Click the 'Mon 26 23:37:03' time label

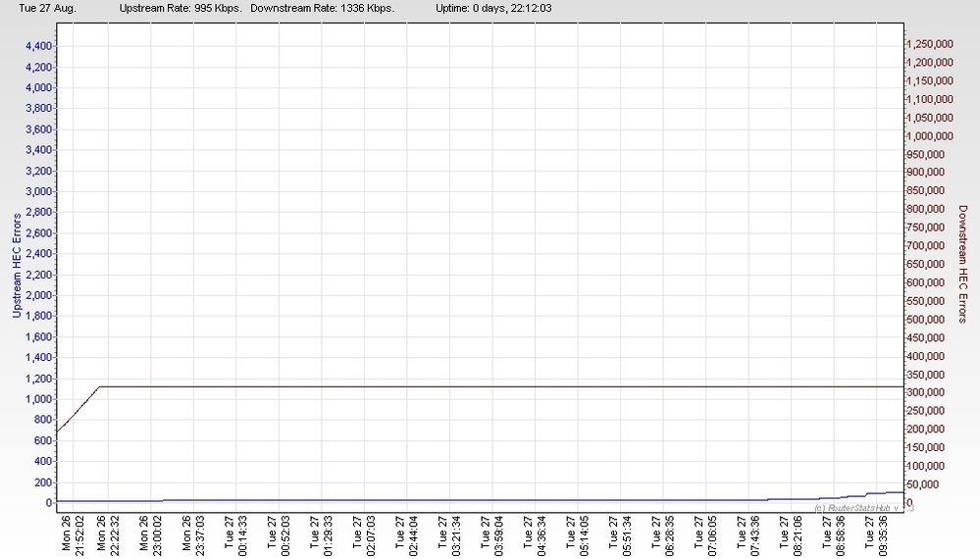pos(192,534)
